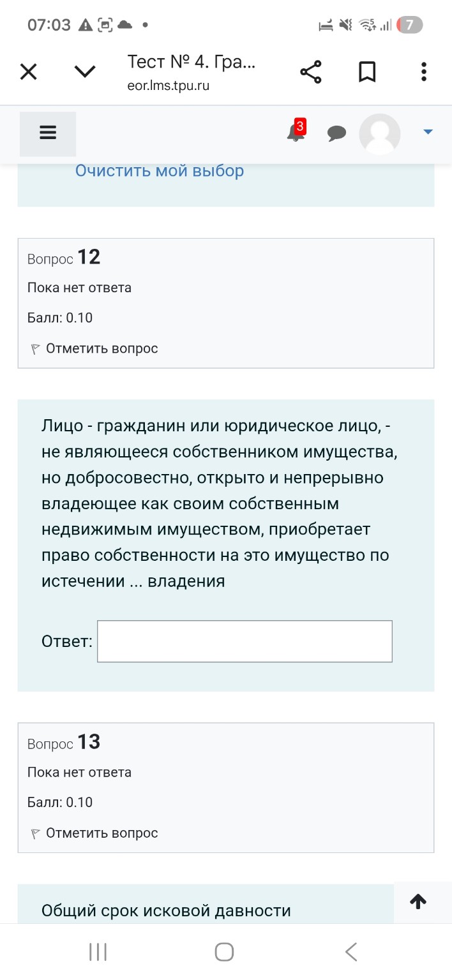Screen dimensions: 452x980
Task: Click the answer input field for Вопрос 12
Action: point(245,641)
